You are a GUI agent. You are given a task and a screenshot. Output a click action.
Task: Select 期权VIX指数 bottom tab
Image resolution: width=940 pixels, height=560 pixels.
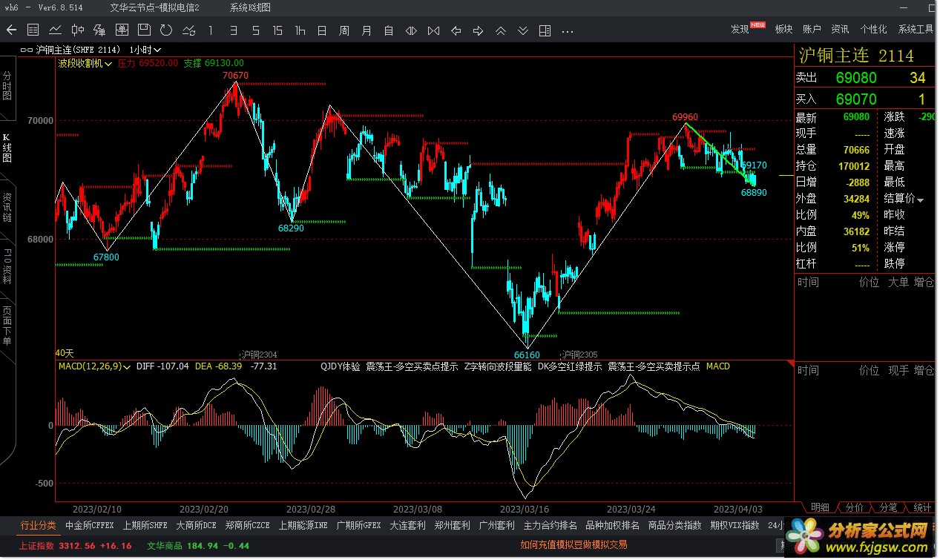(x=734, y=525)
